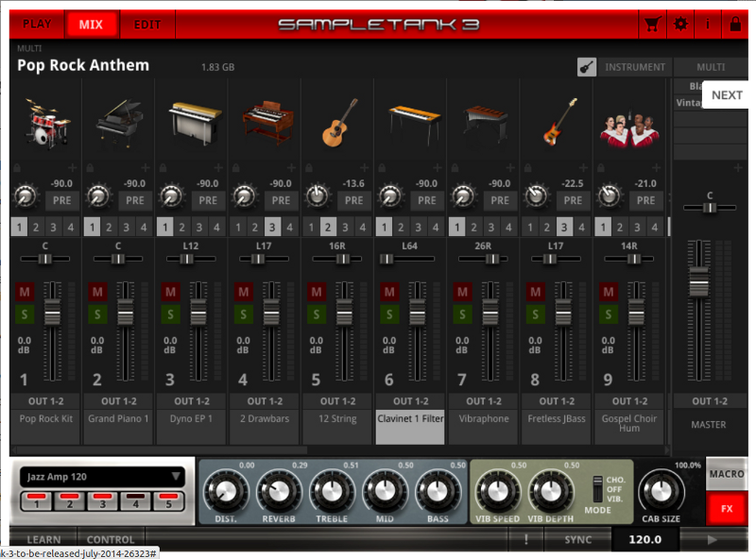The image size is (756, 559).
Task: Click the DIST. knob on amp
Action: tap(225, 492)
